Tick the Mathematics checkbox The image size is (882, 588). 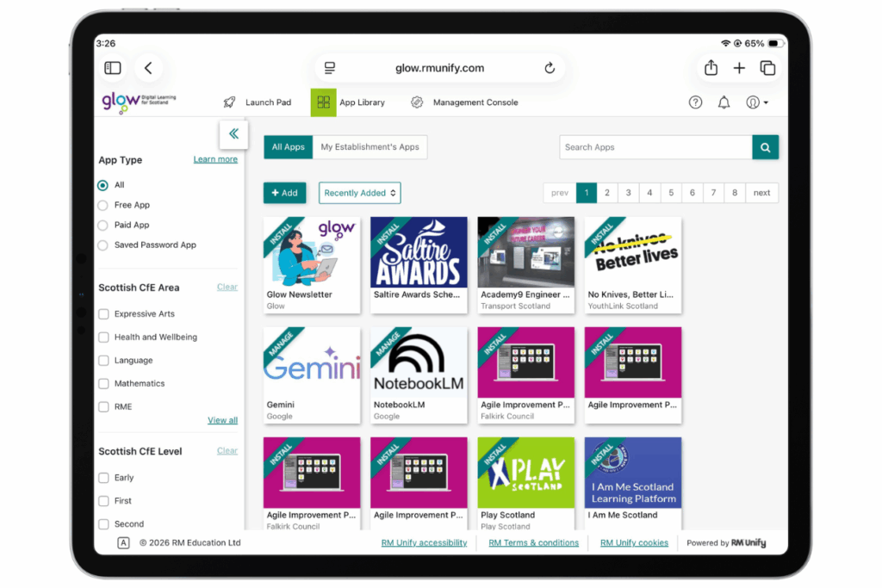coord(103,384)
